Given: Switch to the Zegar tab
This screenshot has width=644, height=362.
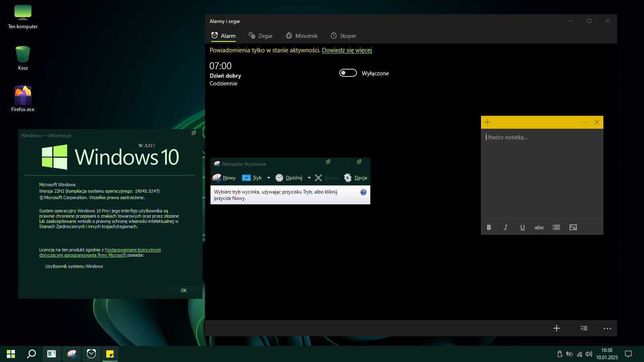Looking at the screenshot, I should (260, 36).
